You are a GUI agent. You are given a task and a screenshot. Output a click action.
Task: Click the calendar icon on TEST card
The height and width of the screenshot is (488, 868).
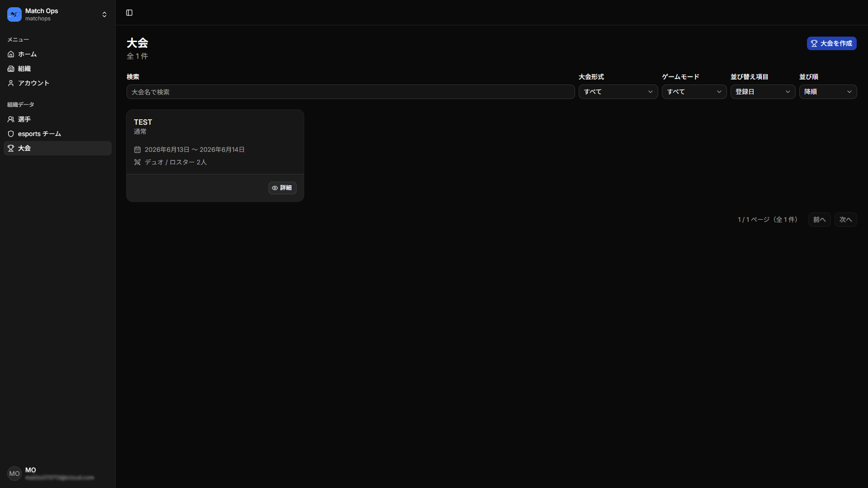click(137, 150)
